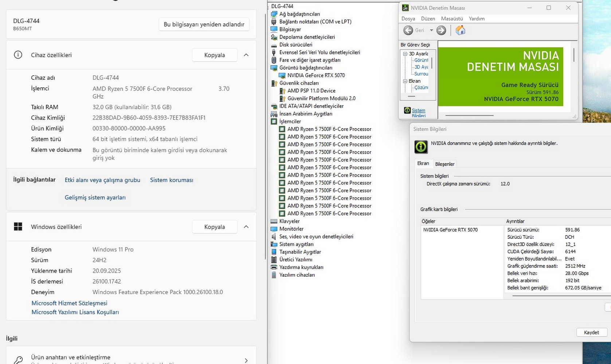Collapse the 3D Ayarlar tree node
The height and width of the screenshot is (364, 611).
(x=405, y=54)
